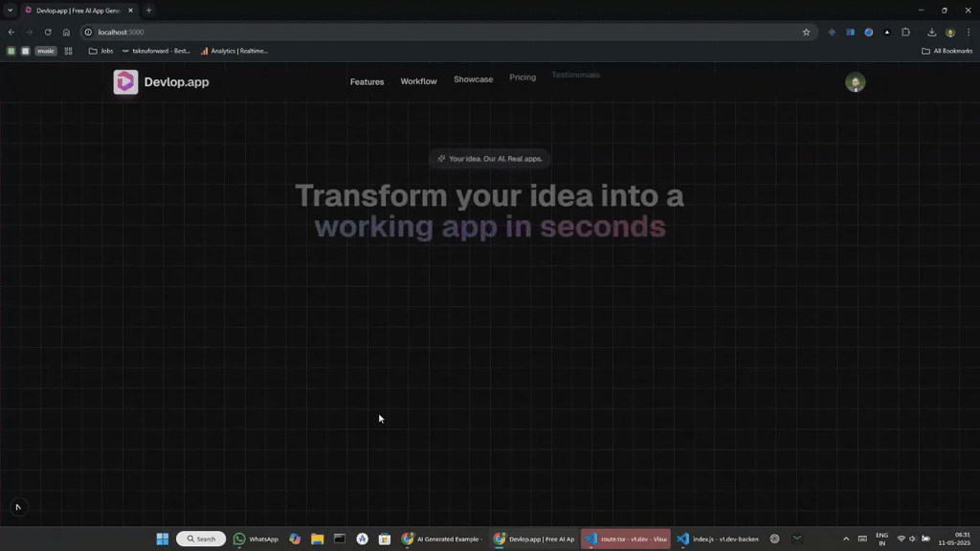Switch to AI Generated Example Chrome window
Viewport: 980px width, 551px height.
pyautogui.click(x=442, y=539)
